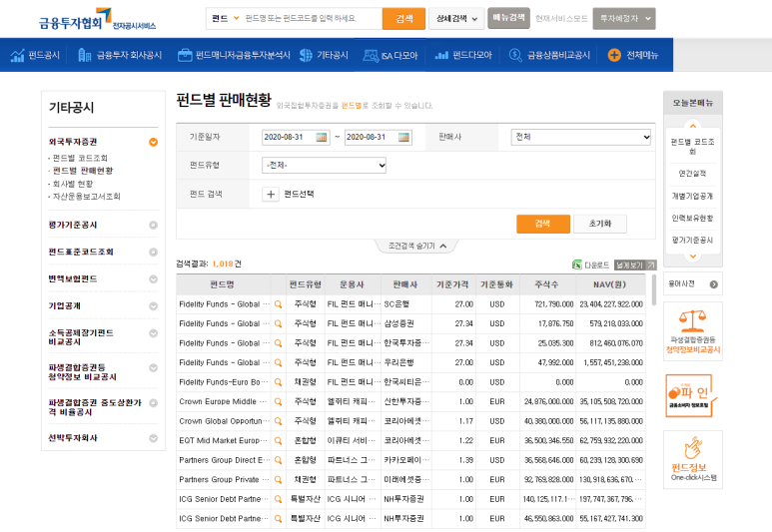Viewport: 772px width, 532px height.
Task: Open the 투자예정자 service mode dropdown
Action: coord(624,19)
